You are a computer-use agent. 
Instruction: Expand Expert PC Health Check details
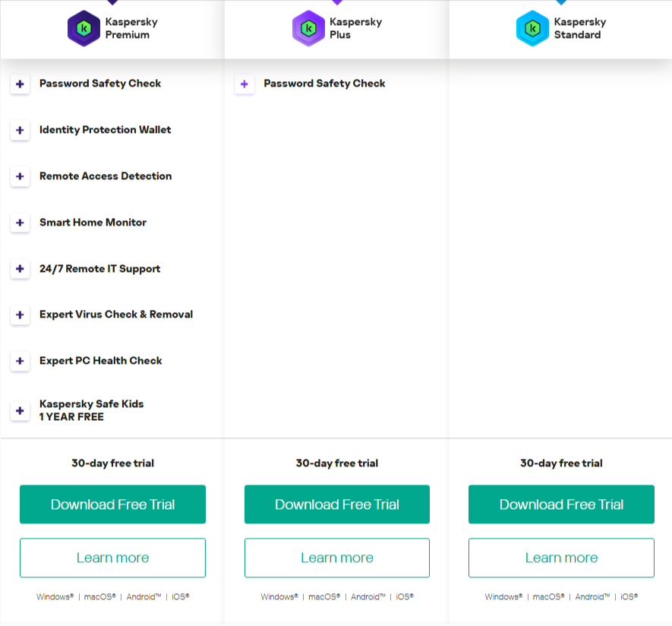[20, 361]
